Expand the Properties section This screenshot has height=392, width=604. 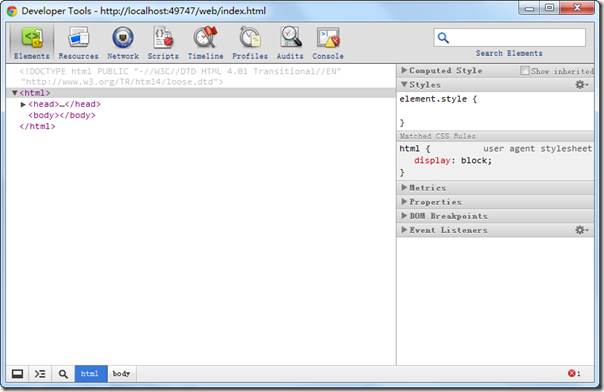click(x=404, y=202)
